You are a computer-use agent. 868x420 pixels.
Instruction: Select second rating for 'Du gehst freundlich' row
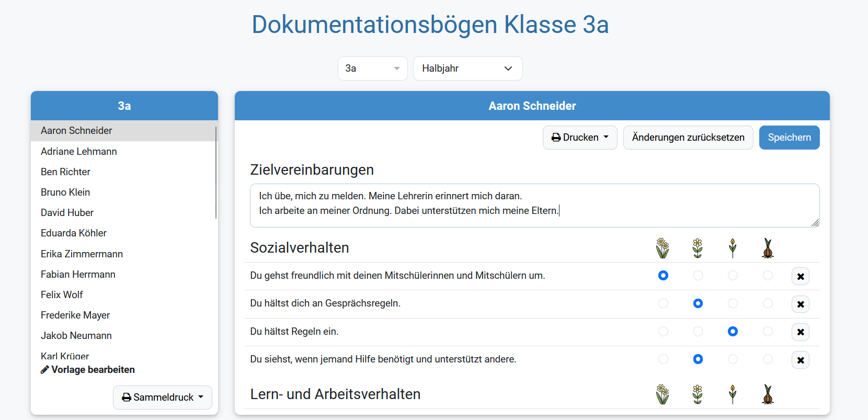coord(698,275)
